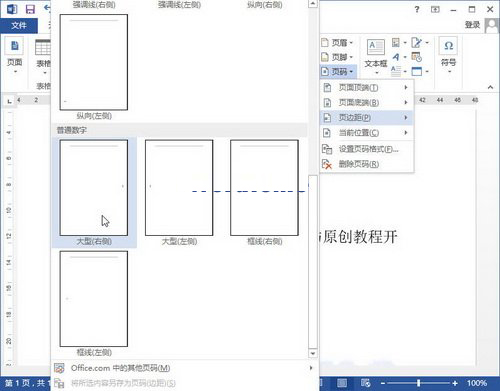The image size is (500, 391).
Task: Click the 100% zoom level
Action: click(x=477, y=383)
